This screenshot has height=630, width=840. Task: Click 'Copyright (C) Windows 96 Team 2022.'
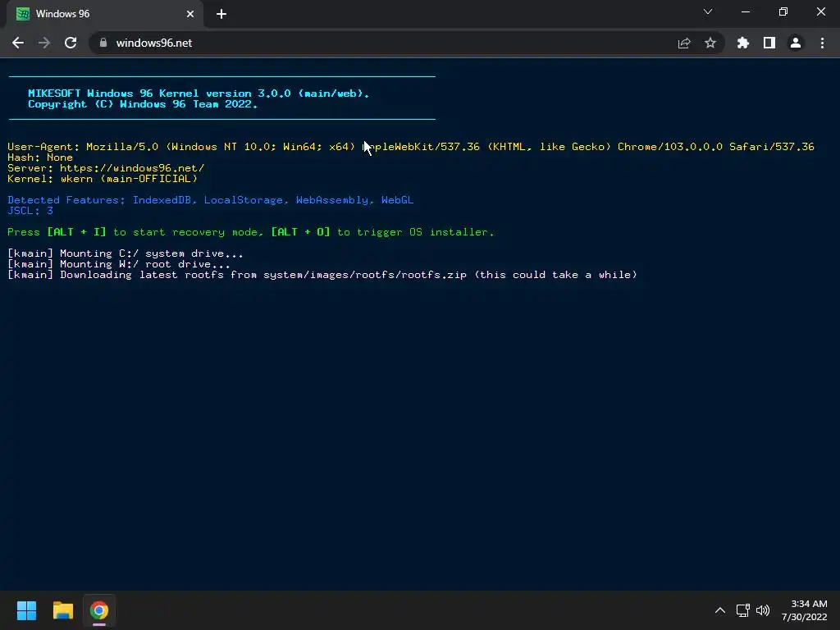143,104
